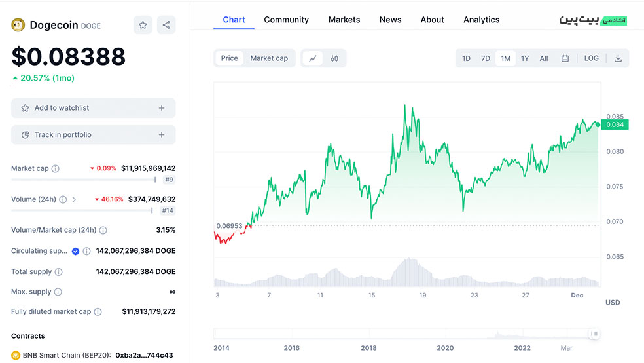644x363 pixels.
Task: Select the Price chart mode
Action: click(230, 58)
